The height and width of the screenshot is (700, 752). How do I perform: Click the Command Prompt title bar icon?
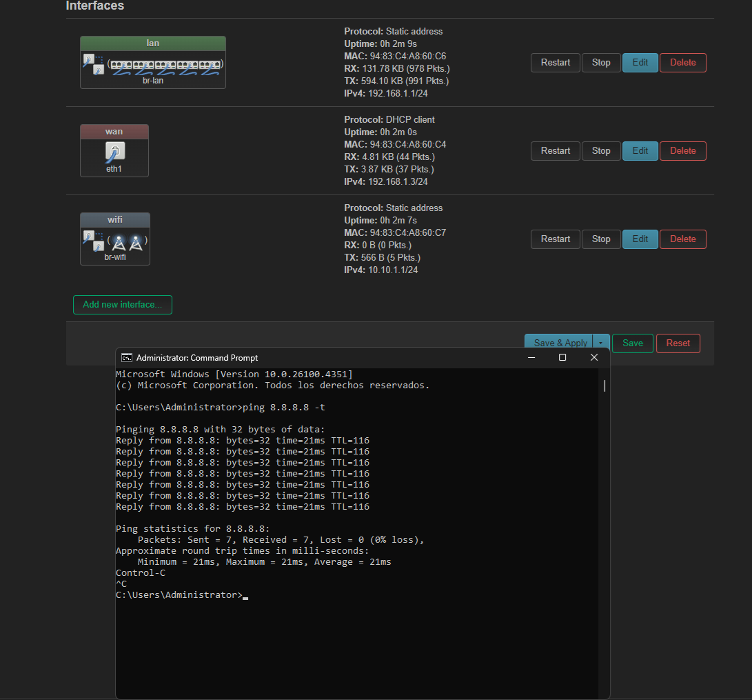(x=126, y=357)
